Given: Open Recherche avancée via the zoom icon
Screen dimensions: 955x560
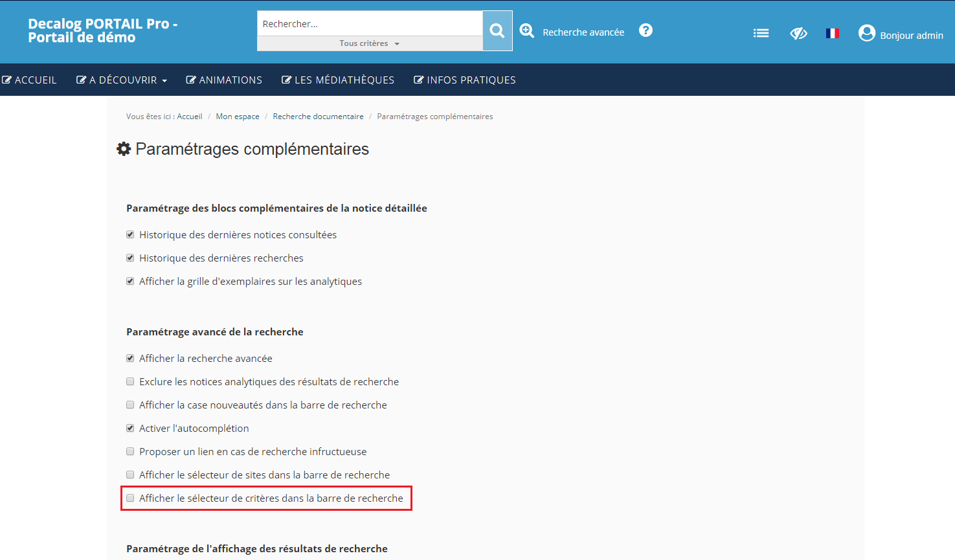Looking at the screenshot, I should click(527, 30).
